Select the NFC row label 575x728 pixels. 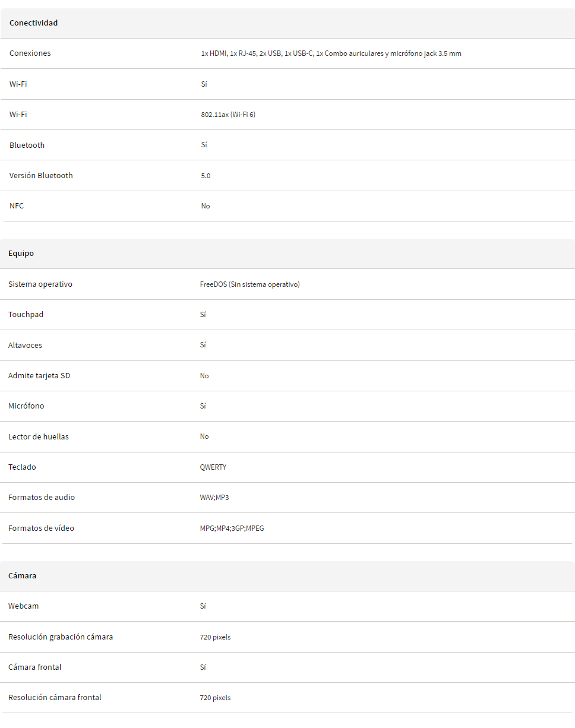point(17,206)
